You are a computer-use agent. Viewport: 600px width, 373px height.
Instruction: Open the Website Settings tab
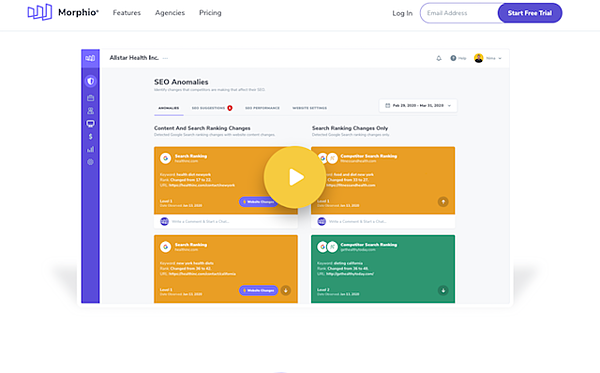click(310, 108)
